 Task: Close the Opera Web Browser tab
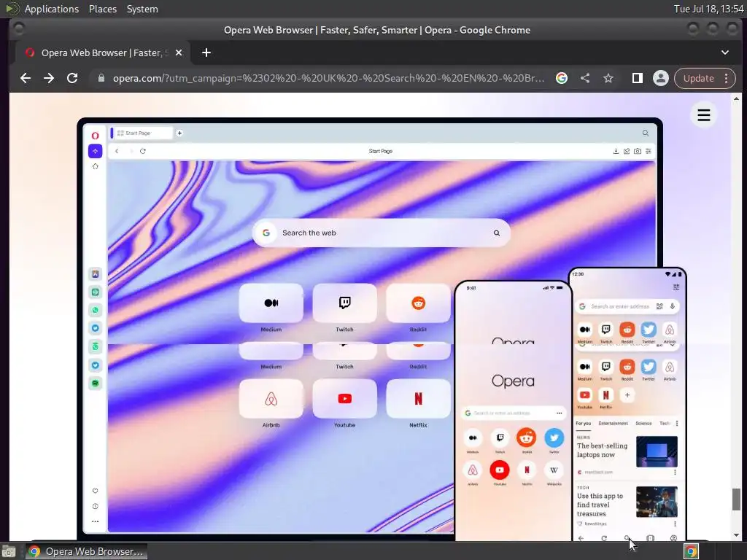click(x=179, y=52)
